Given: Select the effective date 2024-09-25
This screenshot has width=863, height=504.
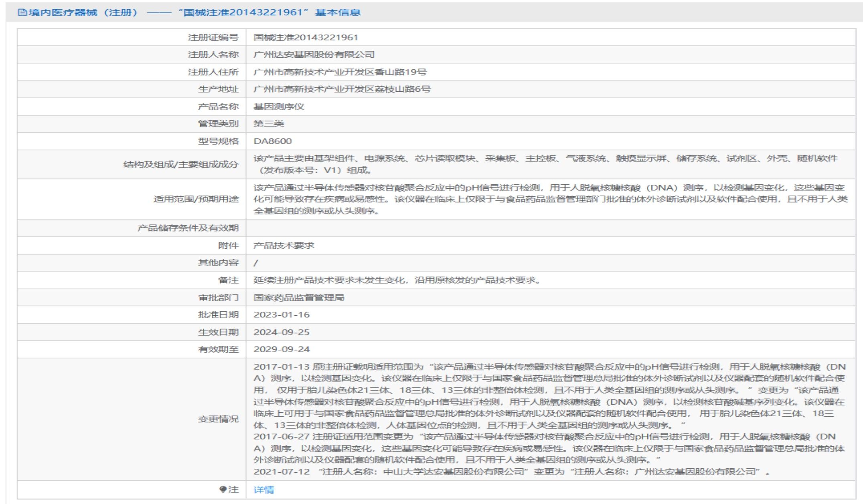Looking at the screenshot, I should [x=282, y=332].
